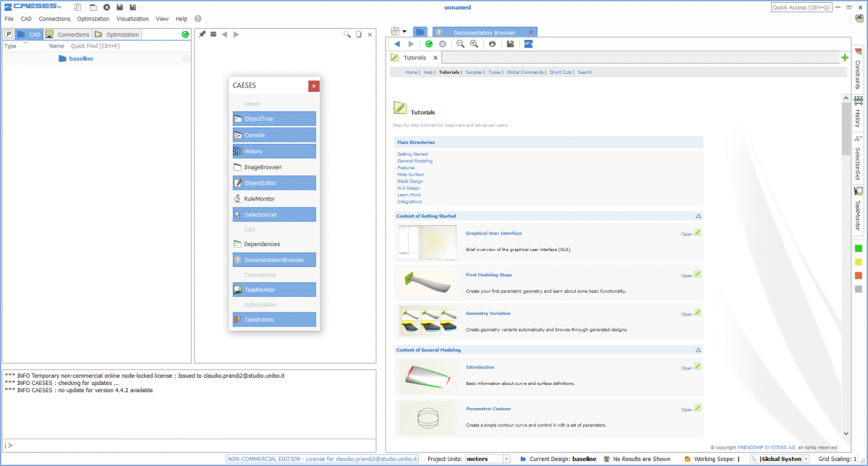Toggle ObjectEditor in the CAESES window list
868x466 pixels.
(274, 183)
